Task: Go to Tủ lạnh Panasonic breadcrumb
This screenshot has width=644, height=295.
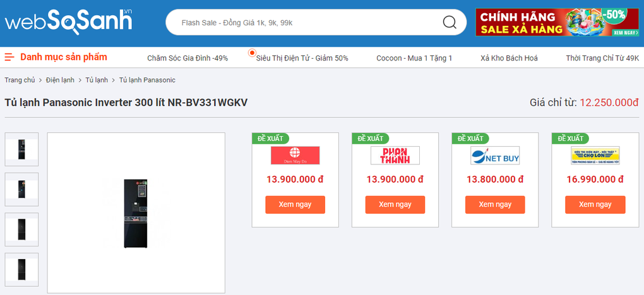Action: point(147,80)
